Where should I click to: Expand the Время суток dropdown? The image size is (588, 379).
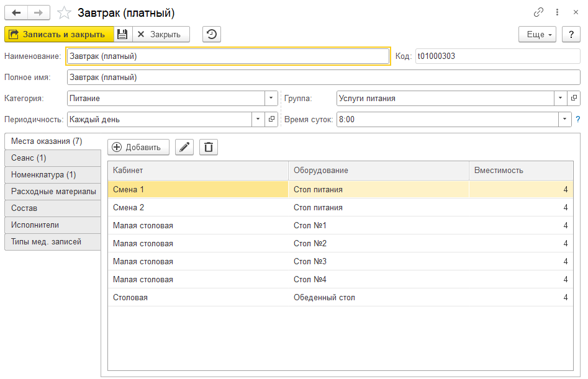(564, 119)
